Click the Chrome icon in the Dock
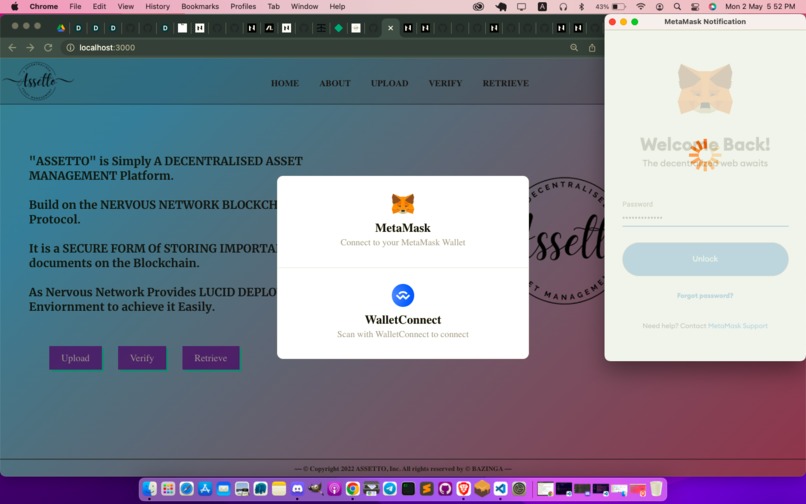This screenshot has width=806, height=504. (x=353, y=488)
